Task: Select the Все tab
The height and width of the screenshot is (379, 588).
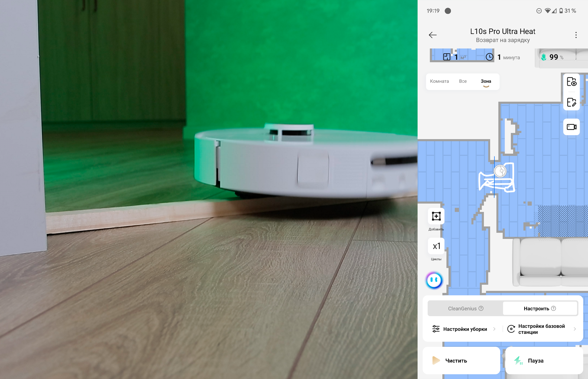Action: coord(463,81)
